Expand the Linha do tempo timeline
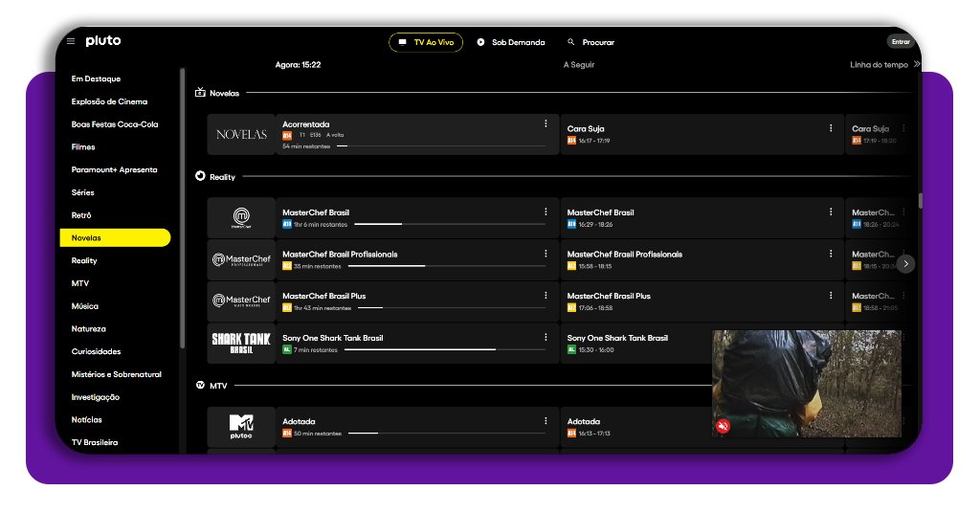 pyautogui.click(x=916, y=64)
